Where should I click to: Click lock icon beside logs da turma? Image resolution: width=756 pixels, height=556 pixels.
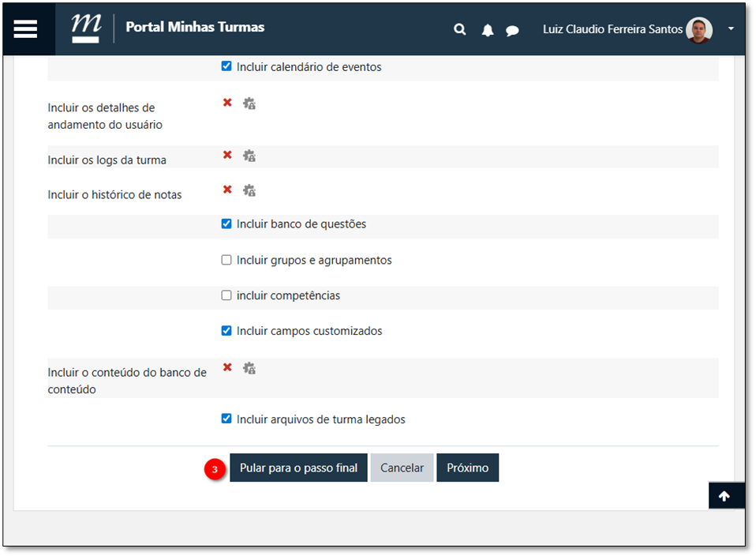coord(249,156)
